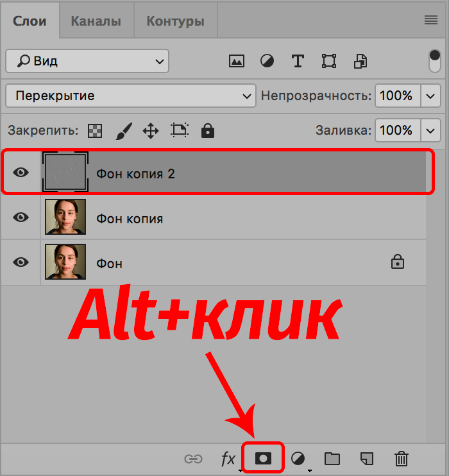This screenshot has height=476, width=449.
Task: Switch to the Каналы tab
Action: [x=96, y=21]
